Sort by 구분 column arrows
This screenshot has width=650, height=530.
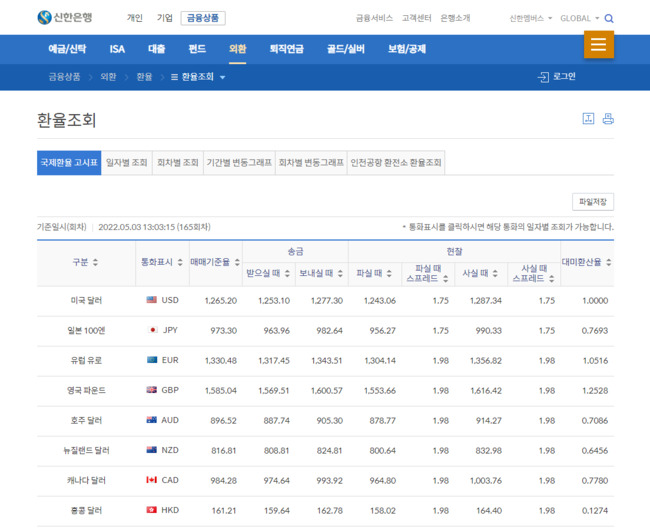point(95,262)
